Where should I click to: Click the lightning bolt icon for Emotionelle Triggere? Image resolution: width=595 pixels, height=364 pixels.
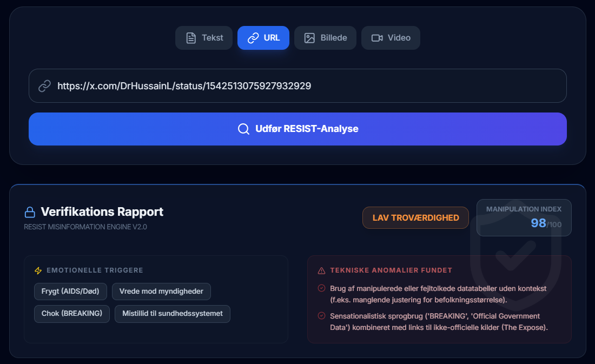pos(38,270)
